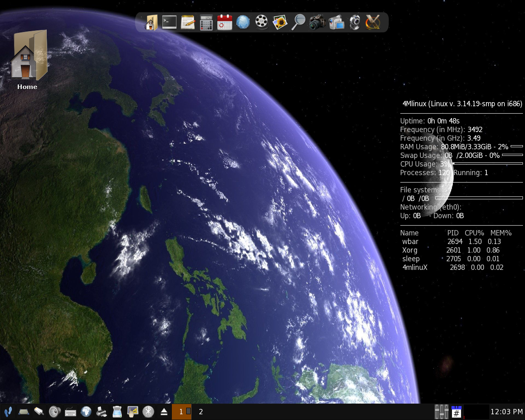525x420 pixels.
Task: Click the Frequency (in MHz): 3492 line
Action: pos(441,130)
